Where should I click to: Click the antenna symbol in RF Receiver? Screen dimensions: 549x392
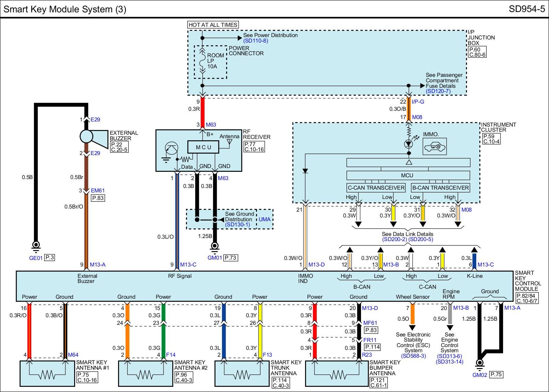[x=230, y=142]
